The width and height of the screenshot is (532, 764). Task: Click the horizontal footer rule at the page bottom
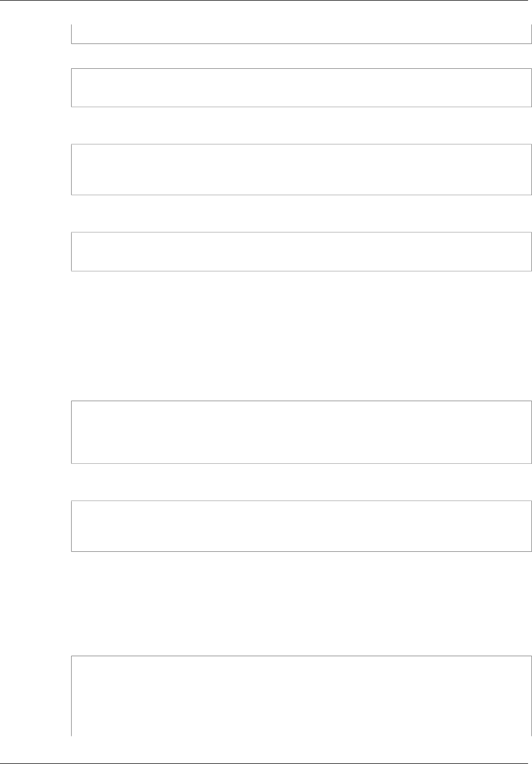click(266, 763)
